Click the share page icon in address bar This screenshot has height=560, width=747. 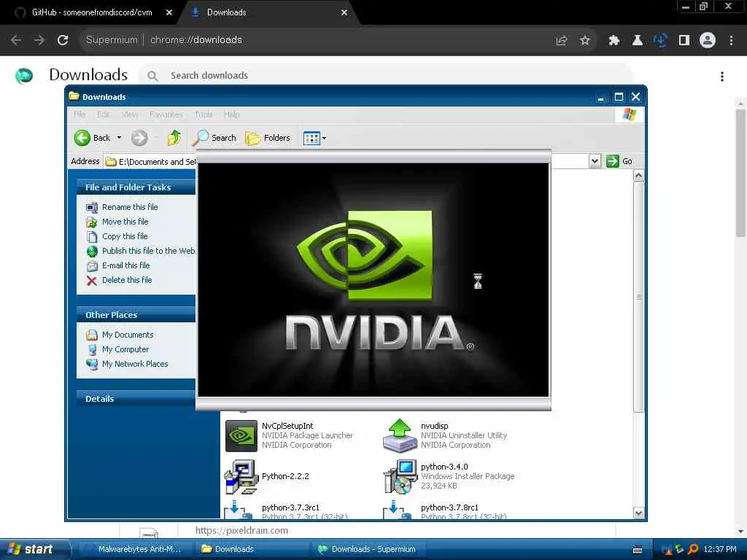(562, 41)
